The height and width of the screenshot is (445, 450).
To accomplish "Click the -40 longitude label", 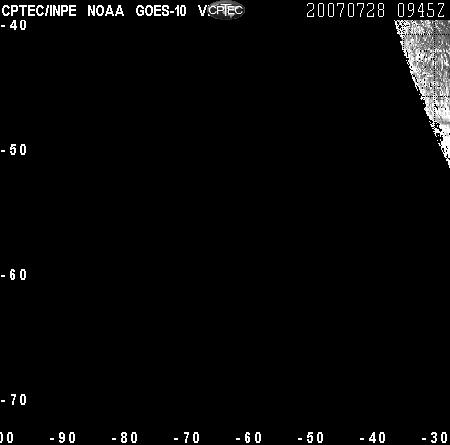I will tap(373, 438).
